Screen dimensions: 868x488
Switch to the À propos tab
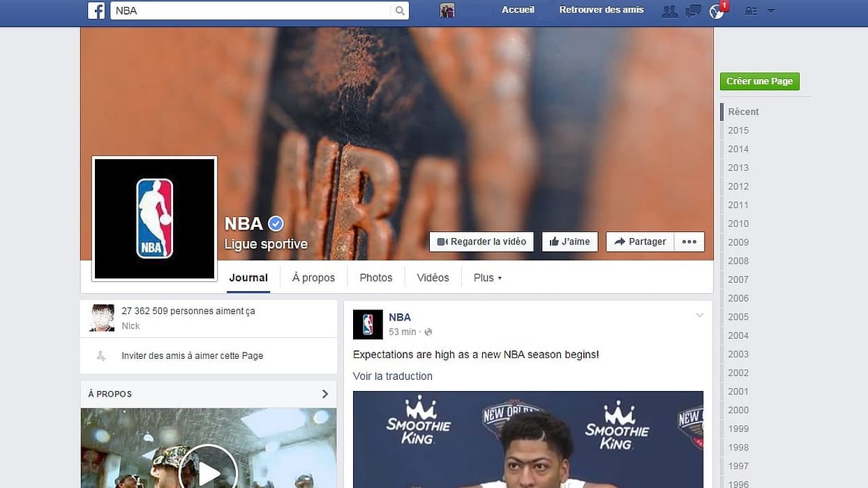tap(313, 277)
